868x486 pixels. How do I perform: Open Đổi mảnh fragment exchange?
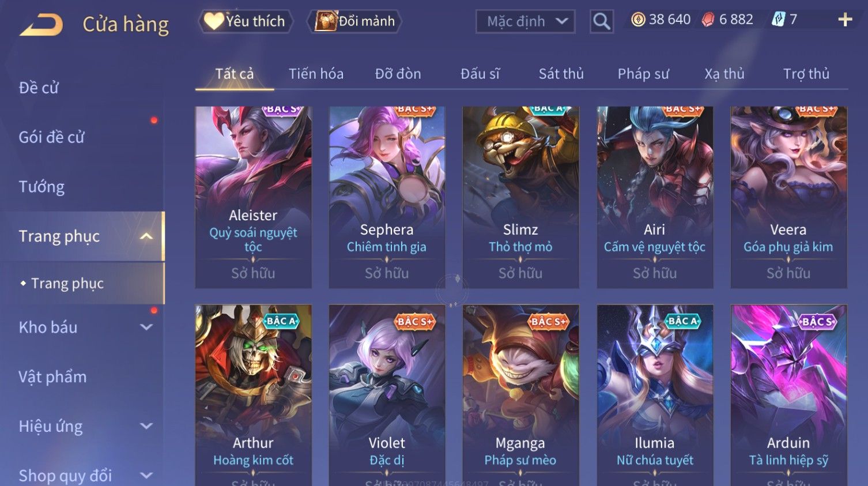(x=355, y=21)
